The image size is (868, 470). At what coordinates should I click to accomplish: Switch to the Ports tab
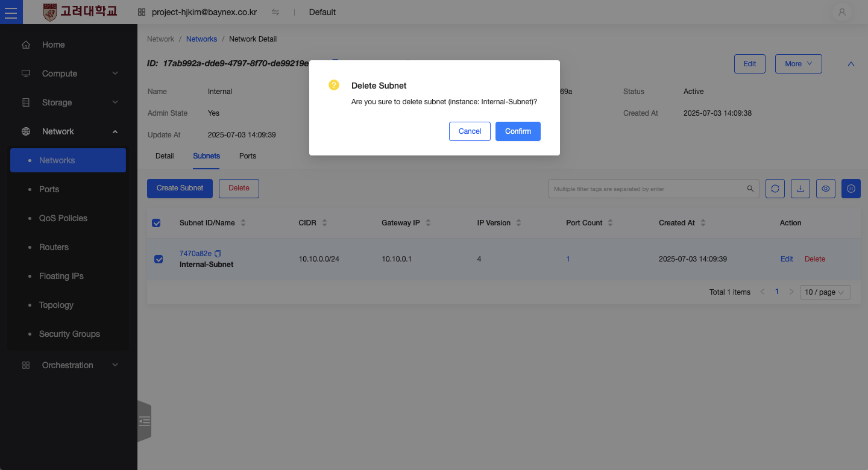click(x=248, y=156)
